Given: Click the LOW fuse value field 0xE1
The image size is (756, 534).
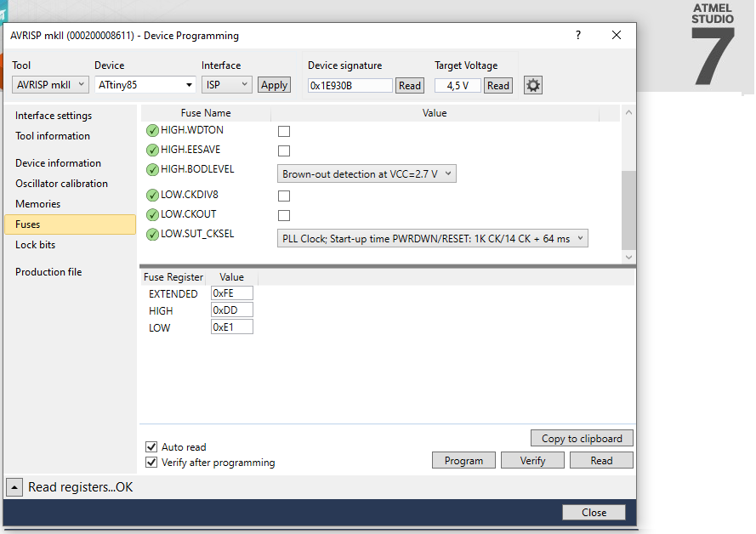Looking at the screenshot, I should tap(232, 327).
